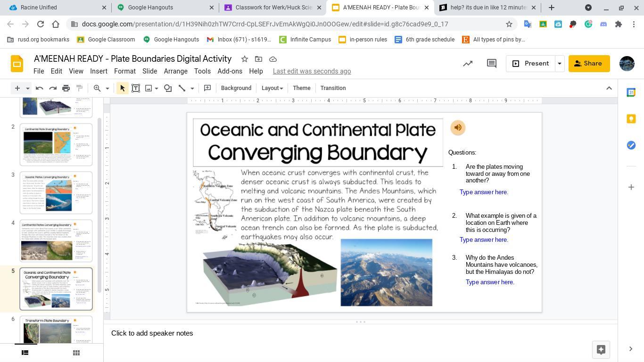Open Google Calendar side panel icon
Viewport: 644px width, 362px height.
631,93
